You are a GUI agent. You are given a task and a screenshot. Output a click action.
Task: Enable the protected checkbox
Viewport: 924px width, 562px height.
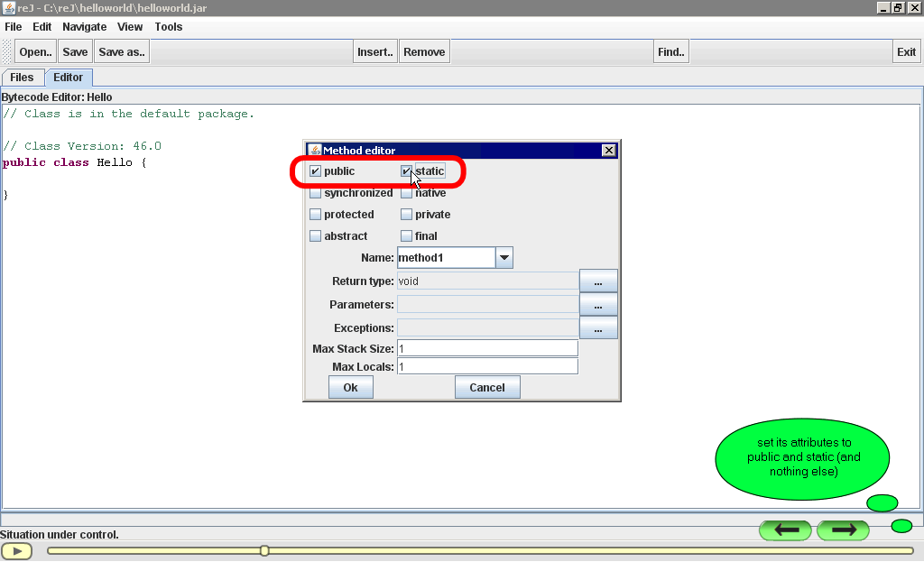(x=315, y=215)
